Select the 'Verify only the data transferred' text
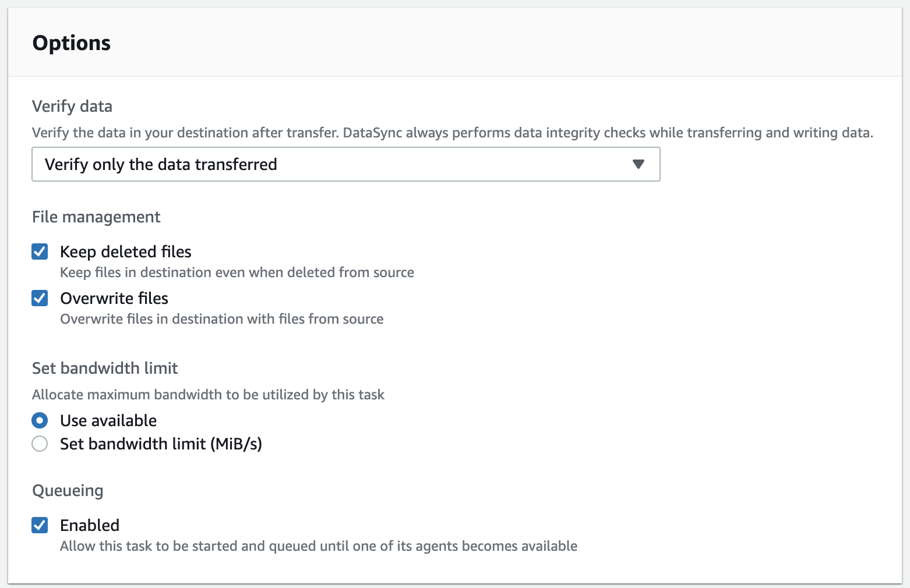The image size is (910, 588). 161,164
